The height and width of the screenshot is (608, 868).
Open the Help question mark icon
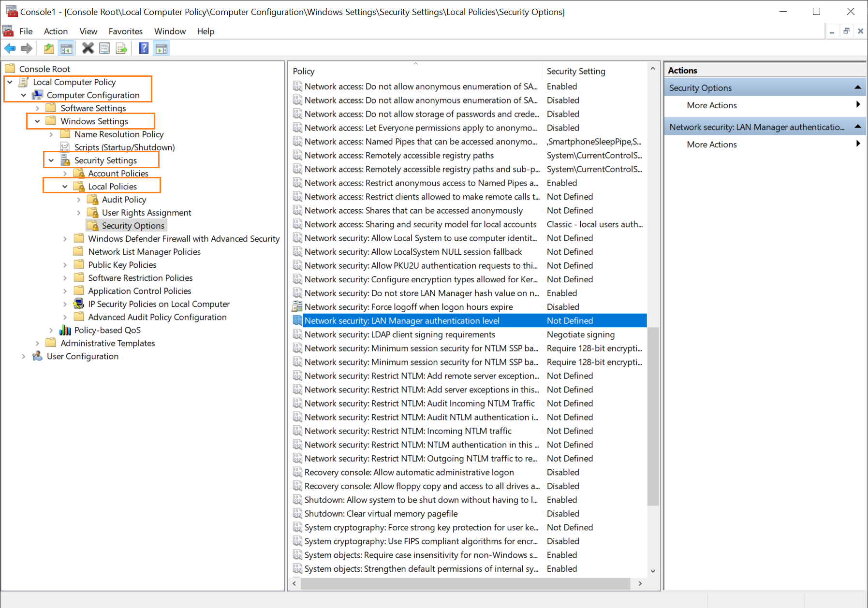point(144,48)
